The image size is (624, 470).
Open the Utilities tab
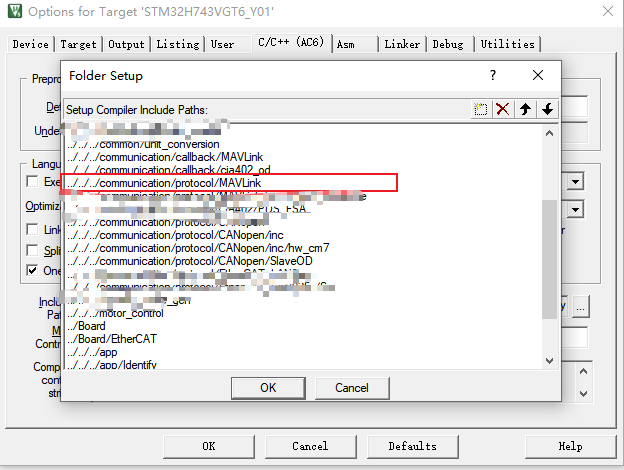tap(507, 44)
